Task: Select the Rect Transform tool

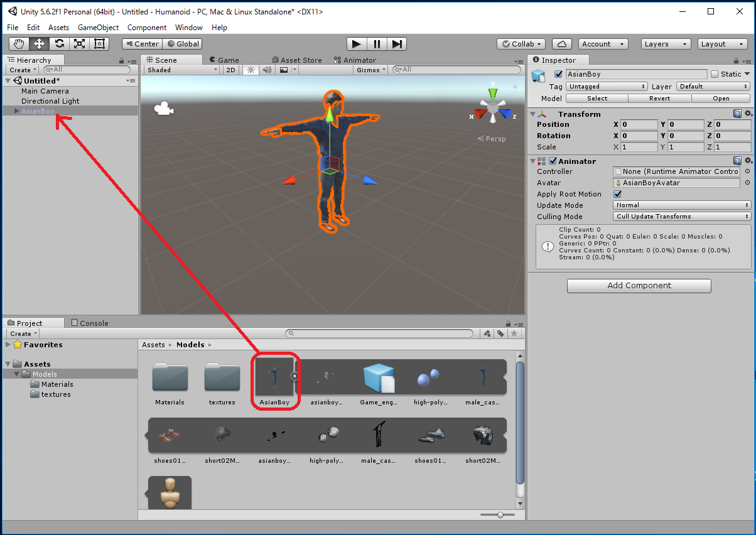Action: coord(99,44)
